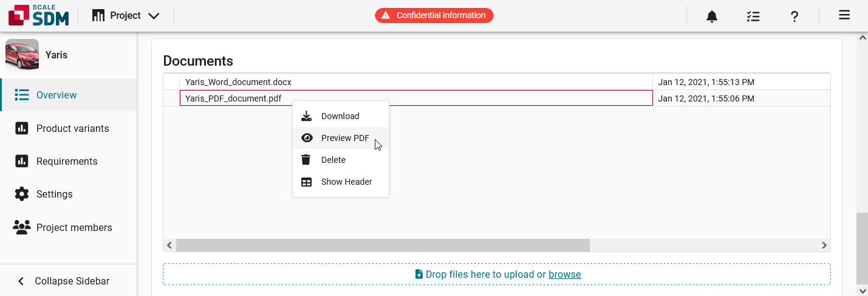Click the page vertical scrollbar thumb
Viewport: 868px width, 296px height.
[862, 248]
